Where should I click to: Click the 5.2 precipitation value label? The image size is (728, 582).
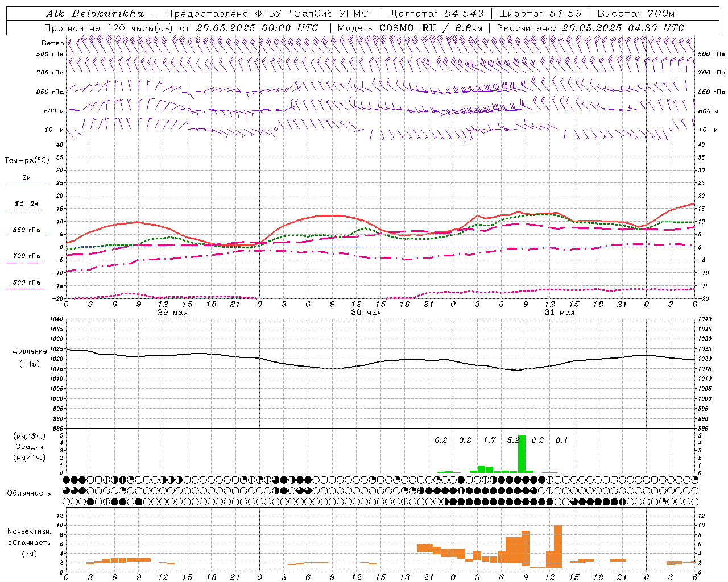tap(513, 440)
